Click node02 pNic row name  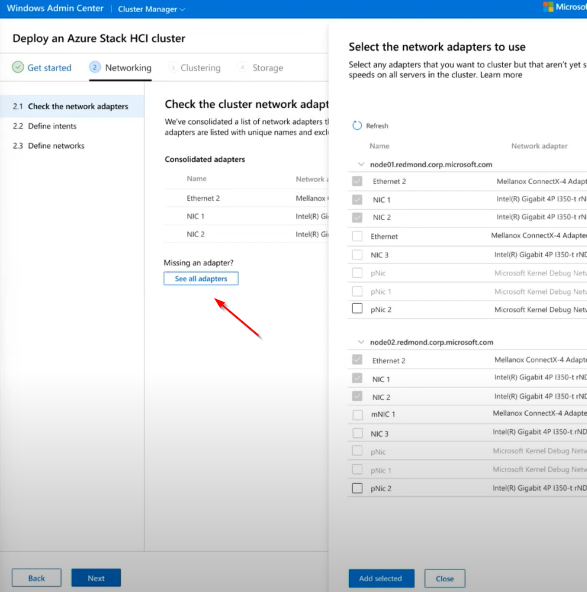(x=378, y=452)
